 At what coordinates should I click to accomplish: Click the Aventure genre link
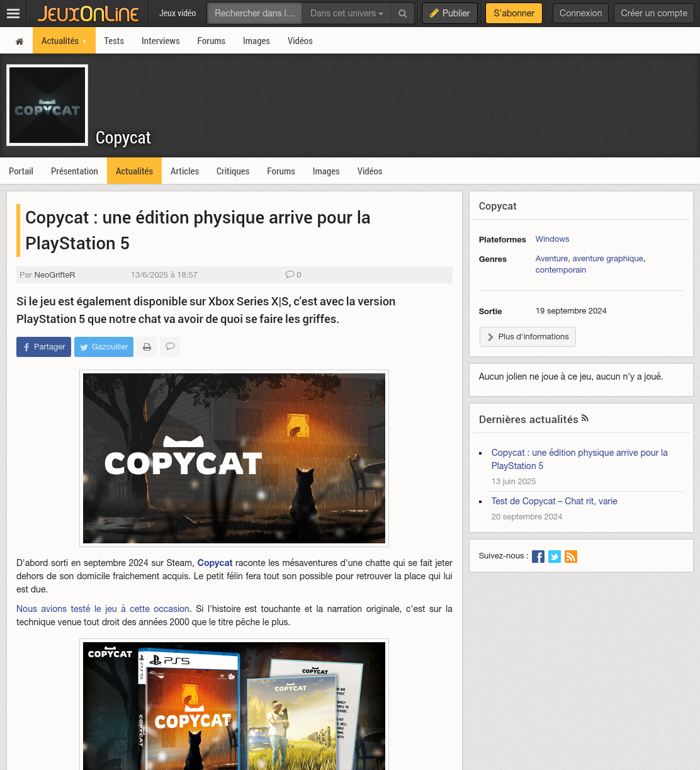point(551,259)
